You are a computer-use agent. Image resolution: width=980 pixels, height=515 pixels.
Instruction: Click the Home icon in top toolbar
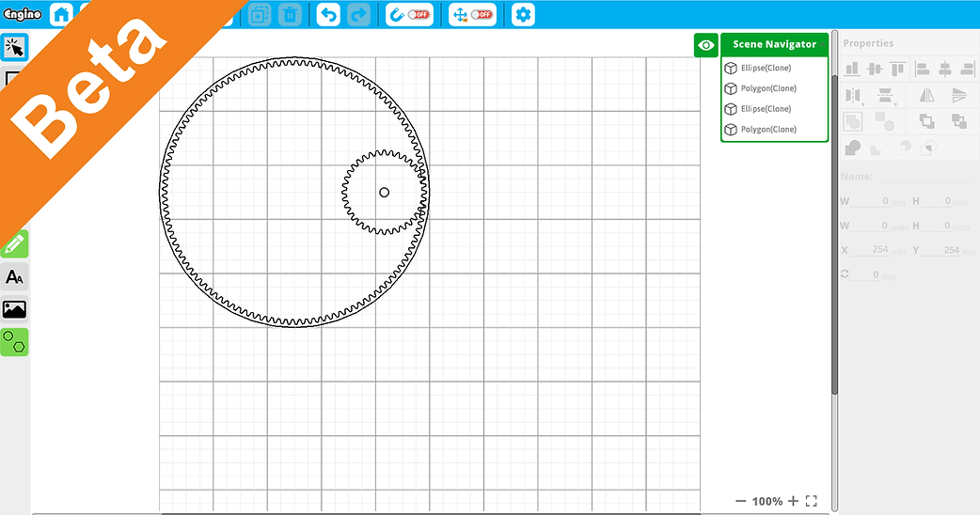coord(61,14)
